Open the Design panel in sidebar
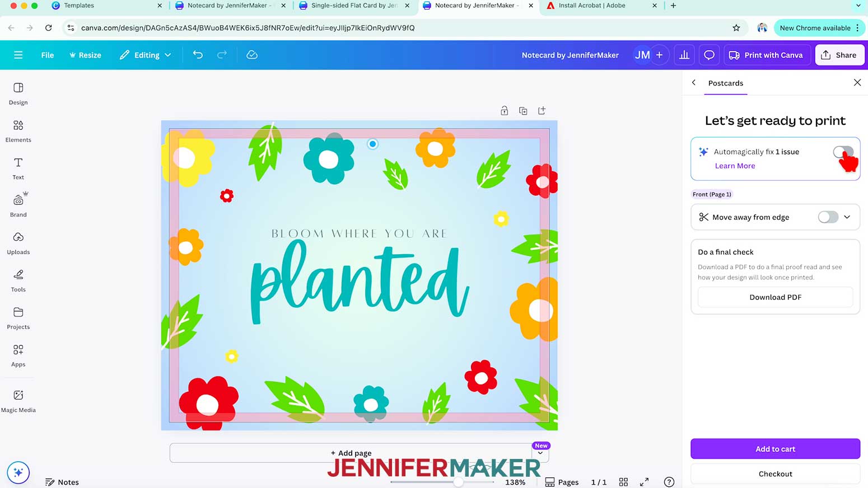 tap(18, 93)
